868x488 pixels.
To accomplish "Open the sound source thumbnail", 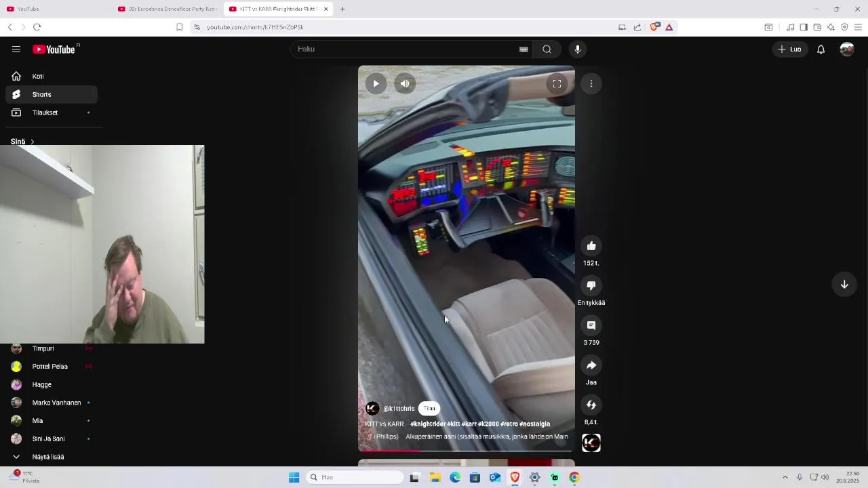I will (x=591, y=443).
